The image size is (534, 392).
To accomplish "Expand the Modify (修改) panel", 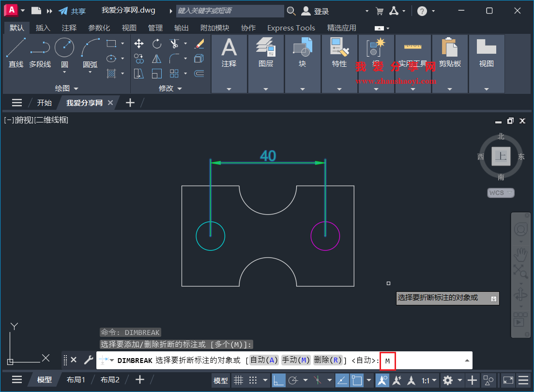I will point(170,88).
